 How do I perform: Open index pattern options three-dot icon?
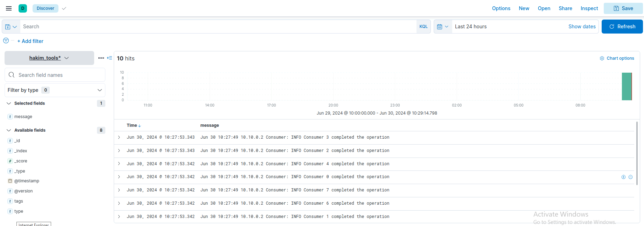point(101,58)
